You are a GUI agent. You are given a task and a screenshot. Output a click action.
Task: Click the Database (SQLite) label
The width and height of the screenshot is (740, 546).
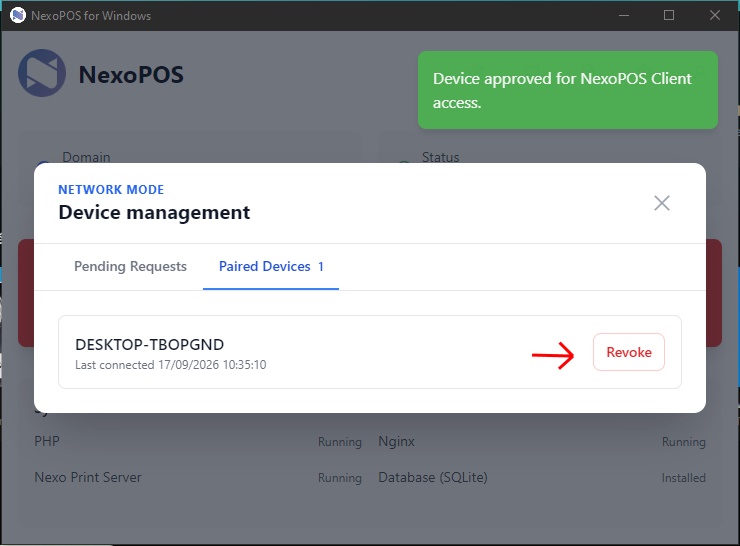(x=433, y=478)
